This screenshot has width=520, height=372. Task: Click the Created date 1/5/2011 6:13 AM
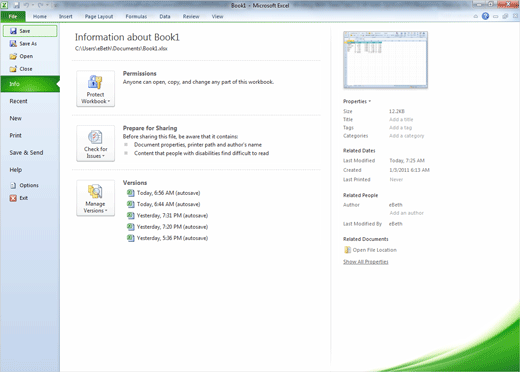409,170
